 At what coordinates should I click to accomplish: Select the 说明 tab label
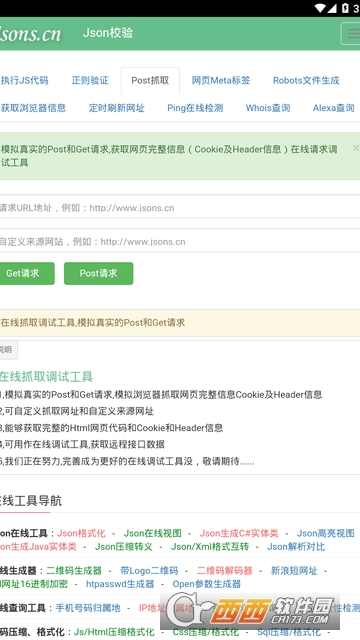pyautogui.click(x=8, y=350)
